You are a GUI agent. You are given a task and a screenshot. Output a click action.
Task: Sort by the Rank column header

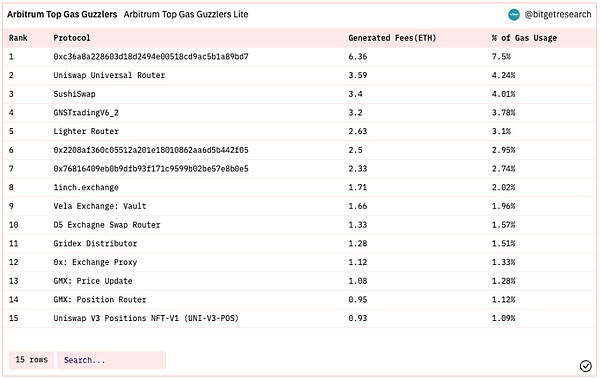pyautogui.click(x=18, y=38)
